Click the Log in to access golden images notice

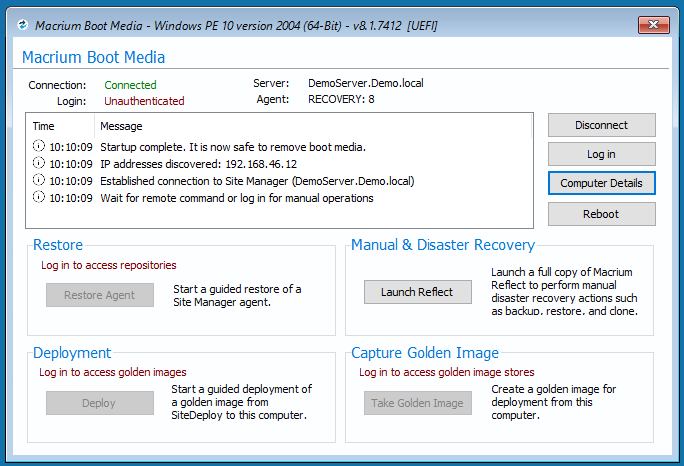coord(113,372)
